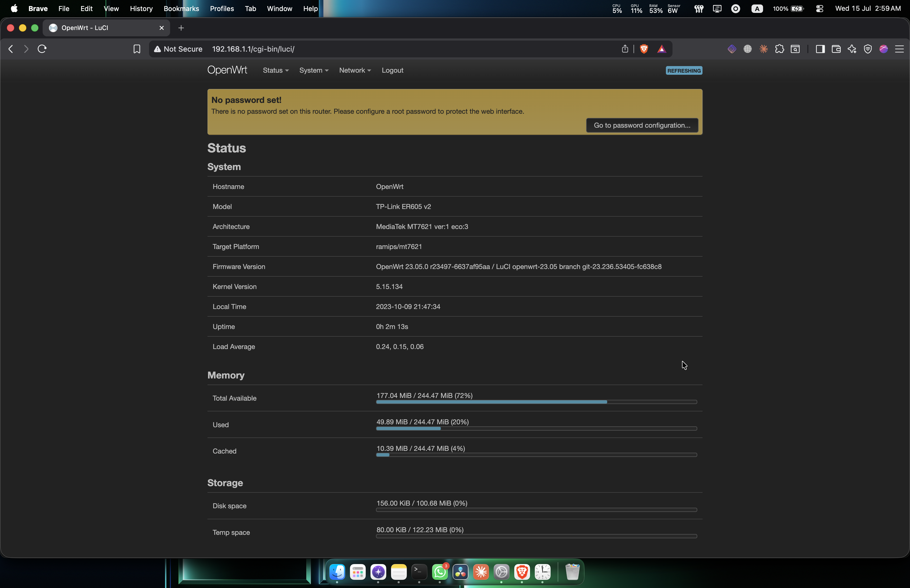The image size is (910, 588).
Task: Click the OpenWrt brand logo link
Action: (x=227, y=70)
